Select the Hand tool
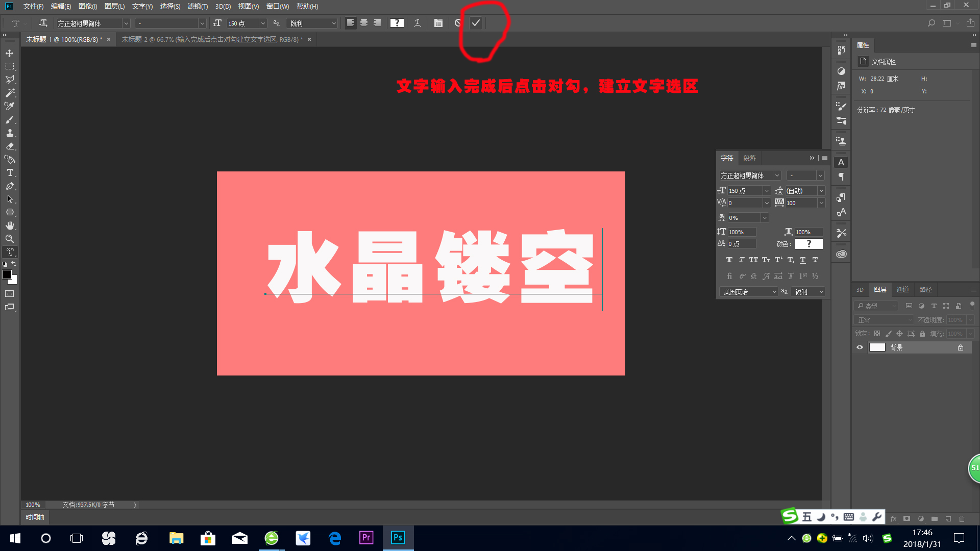This screenshot has height=551, width=980. tap(9, 226)
